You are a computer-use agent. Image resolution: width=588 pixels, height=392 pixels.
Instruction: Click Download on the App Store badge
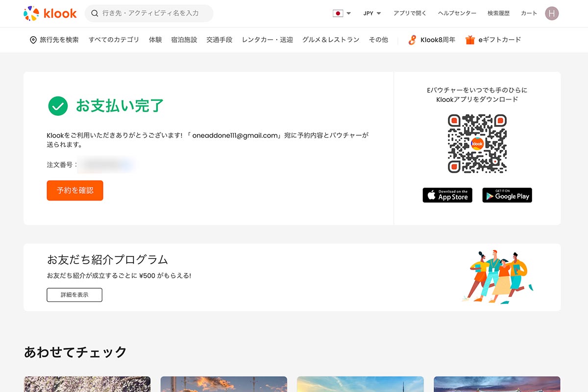point(447,195)
